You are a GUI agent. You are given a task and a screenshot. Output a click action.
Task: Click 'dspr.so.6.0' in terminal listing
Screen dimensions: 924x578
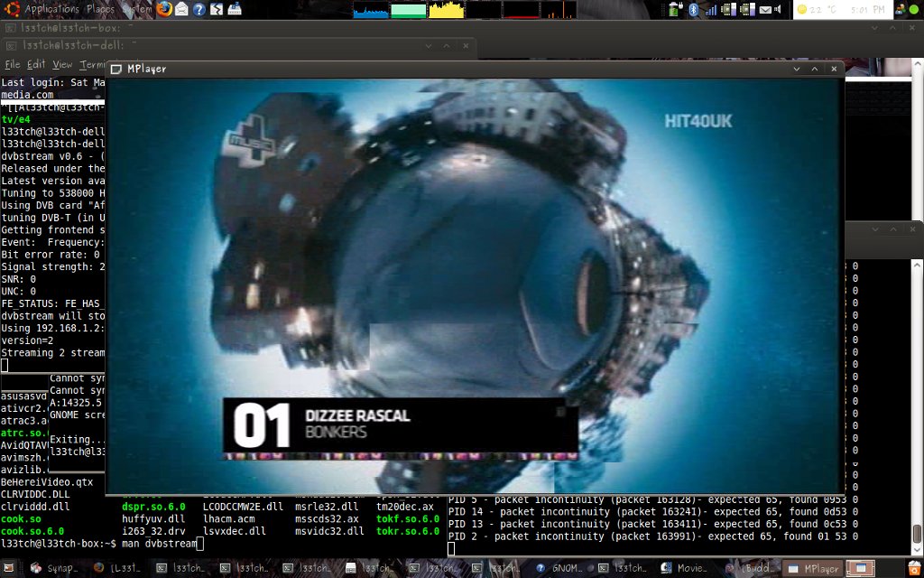[x=153, y=507]
